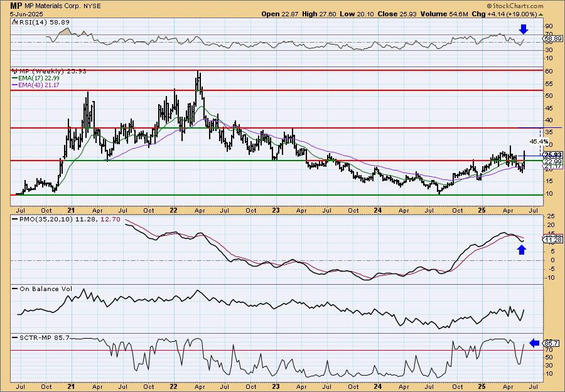Click the green up-triangle beside Chg
Screen dimensions: 565x392
[541, 14]
